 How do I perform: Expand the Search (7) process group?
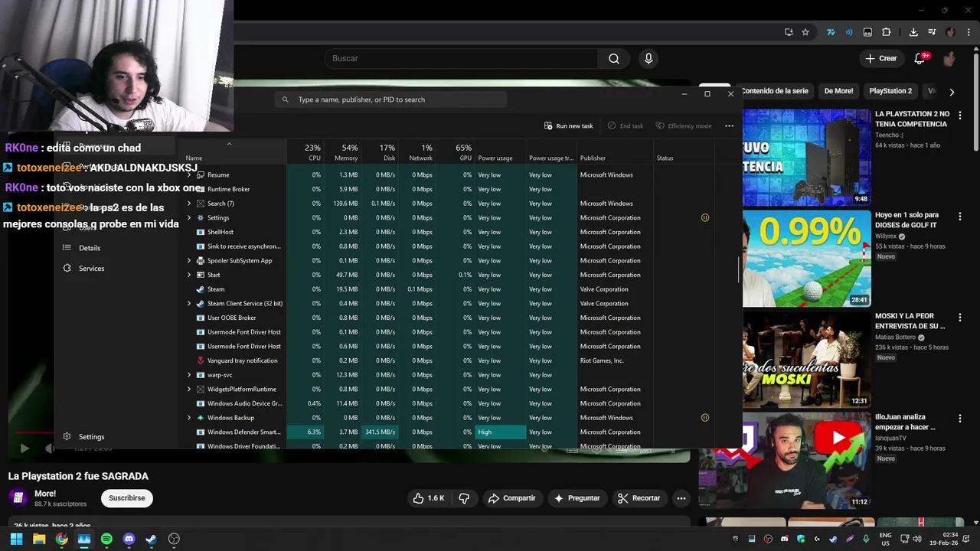[x=189, y=204]
